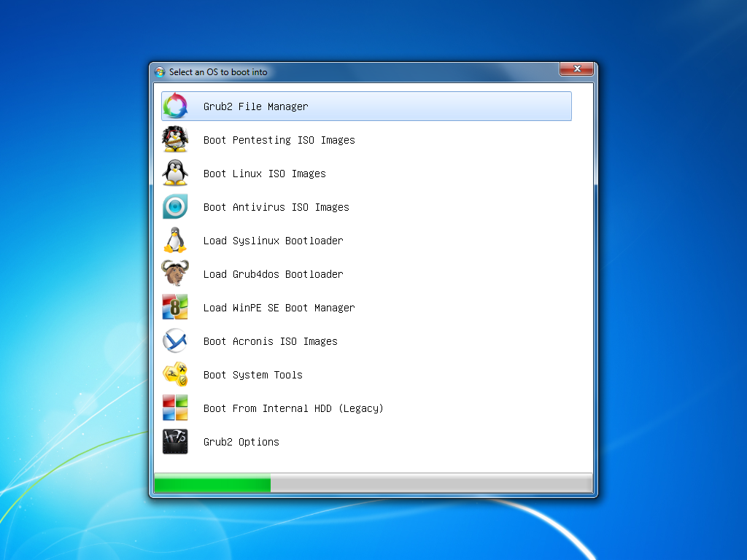This screenshot has height=560, width=747.
Task: Click the Acronis check-mark icon
Action: (175, 341)
